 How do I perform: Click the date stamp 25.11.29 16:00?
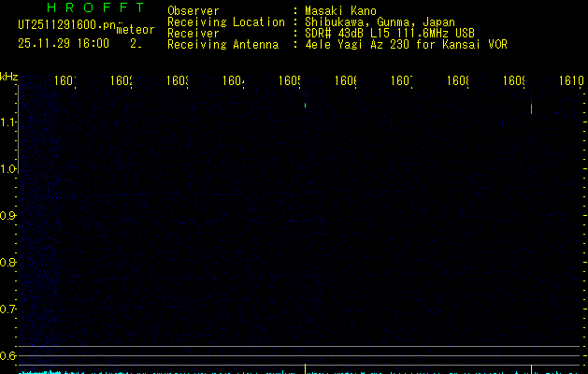click(x=64, y=43)
